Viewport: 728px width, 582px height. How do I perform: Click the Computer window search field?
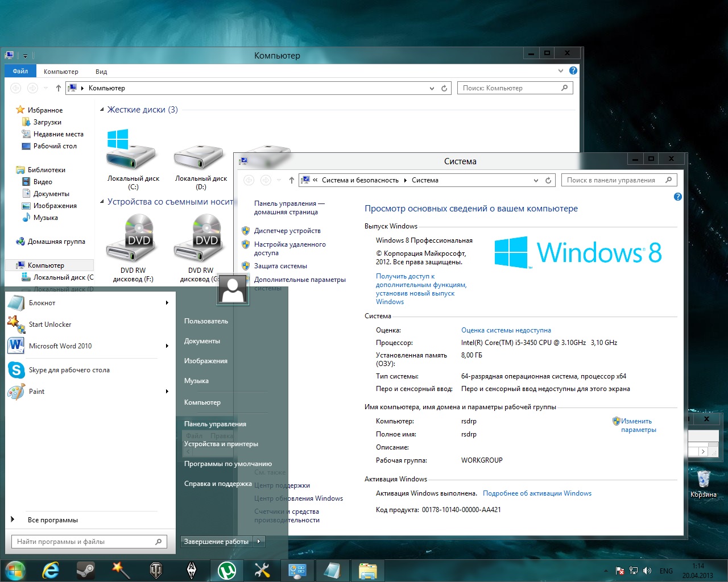(x=515, y=88)
